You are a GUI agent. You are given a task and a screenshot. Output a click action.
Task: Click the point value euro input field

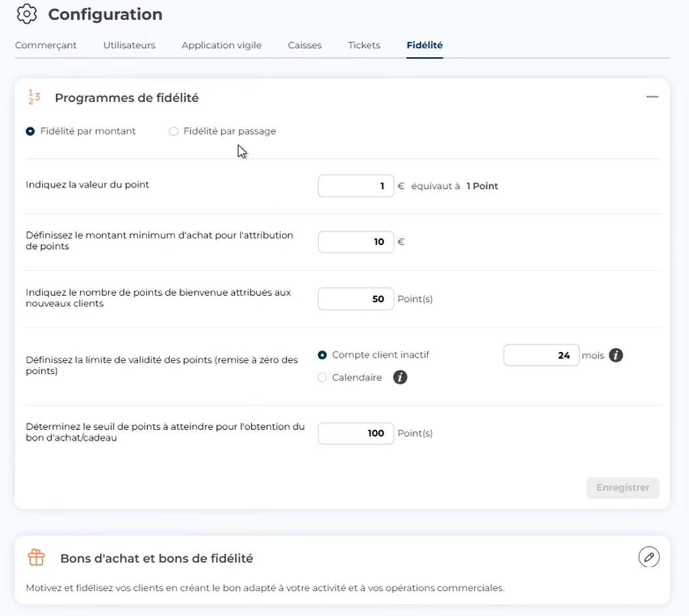[356, 186]
